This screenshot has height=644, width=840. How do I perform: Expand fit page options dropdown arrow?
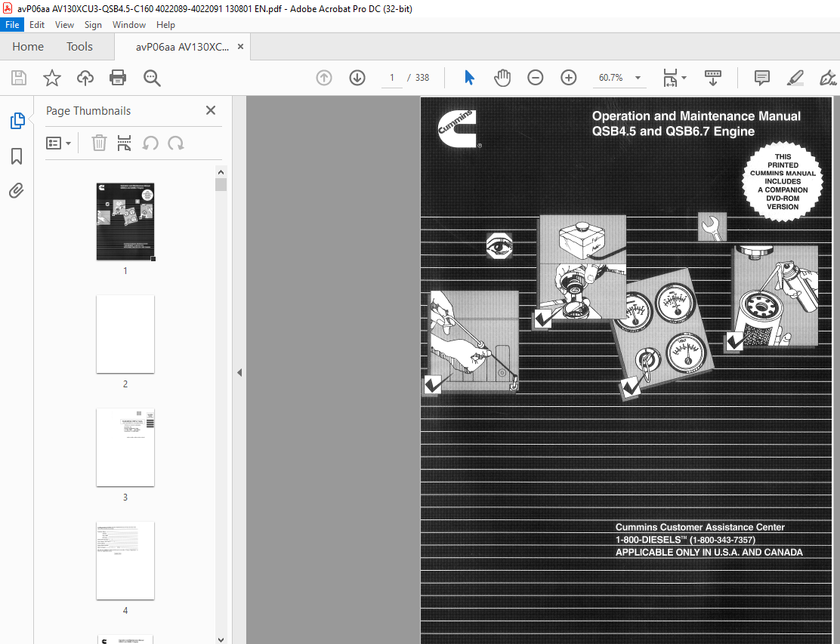[684, 79]
